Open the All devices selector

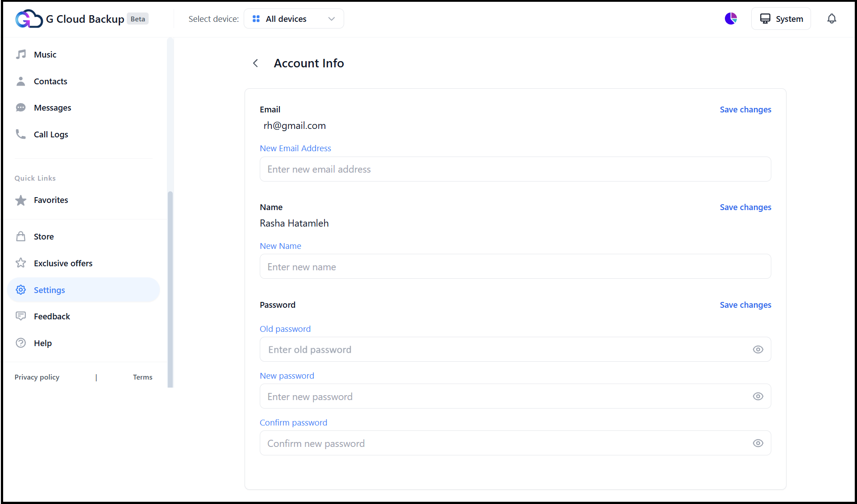(293, 18)
